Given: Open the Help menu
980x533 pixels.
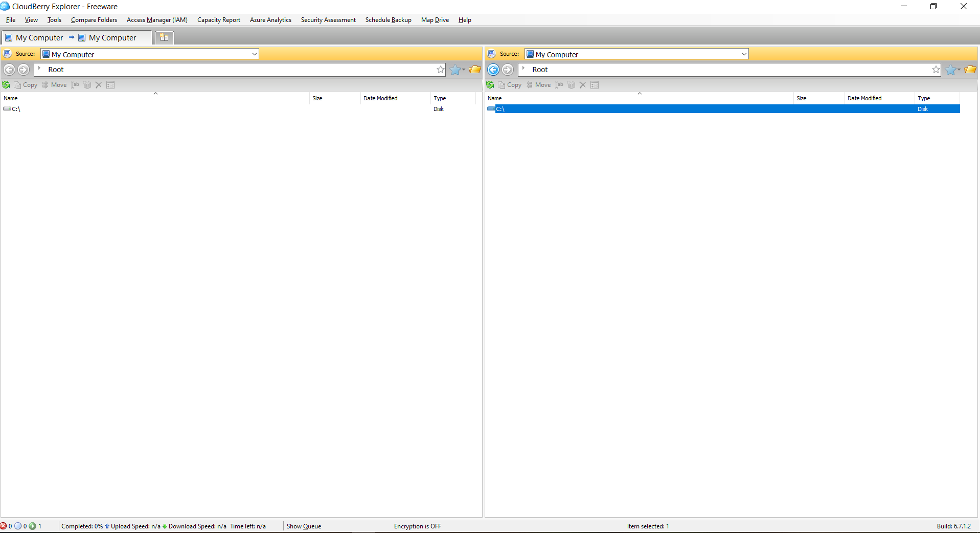Looking at the screenshot, I should (x=465, y=20).
